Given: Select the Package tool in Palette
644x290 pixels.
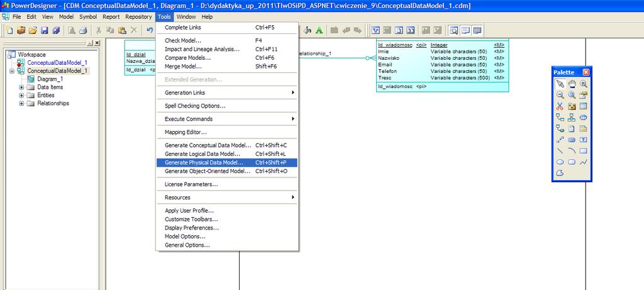Looking at the screenshot, I should [572, 106].
